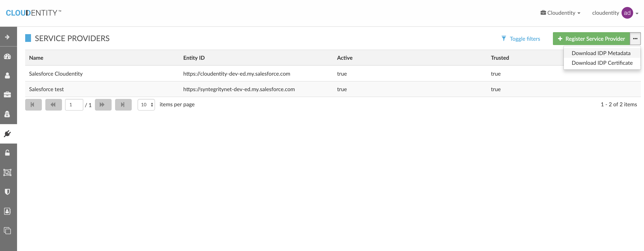This screenshot has height=251, width=644.
Task: Click Active value for Salesforce Cloudentity
Action: tap(342, 74)
